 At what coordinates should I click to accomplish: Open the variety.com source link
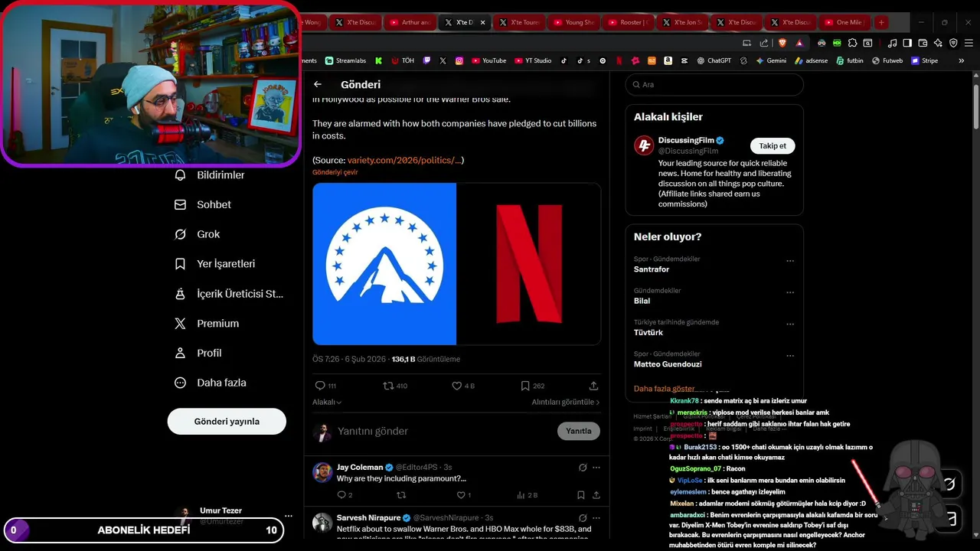404,160
